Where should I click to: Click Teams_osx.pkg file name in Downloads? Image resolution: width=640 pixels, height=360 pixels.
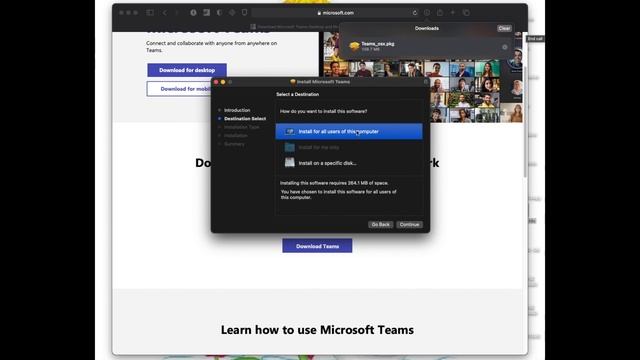pyautogui.click(x=378, y=44)
